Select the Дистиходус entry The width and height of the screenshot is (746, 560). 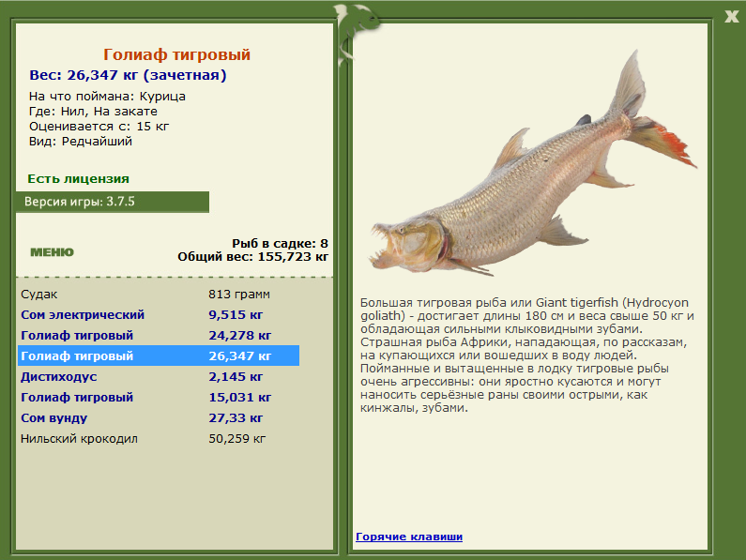tap(159, 377)
